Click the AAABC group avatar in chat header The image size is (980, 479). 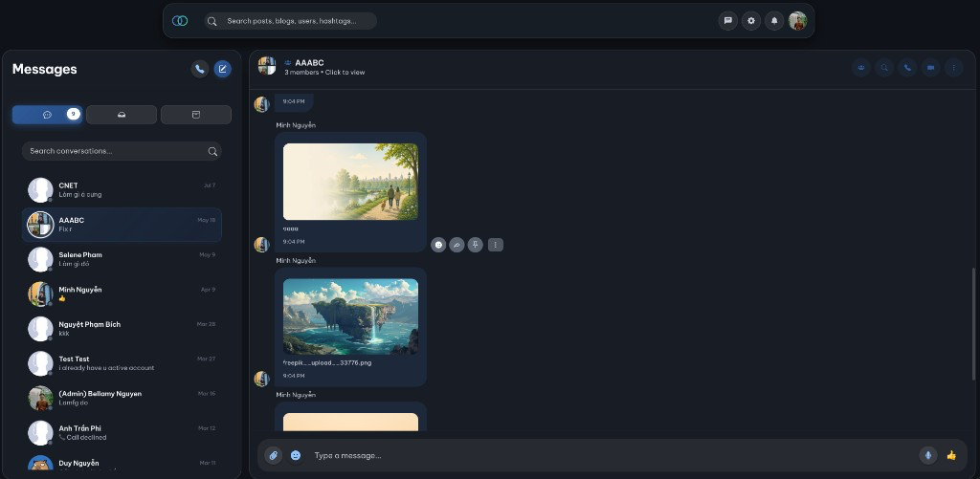267,66
